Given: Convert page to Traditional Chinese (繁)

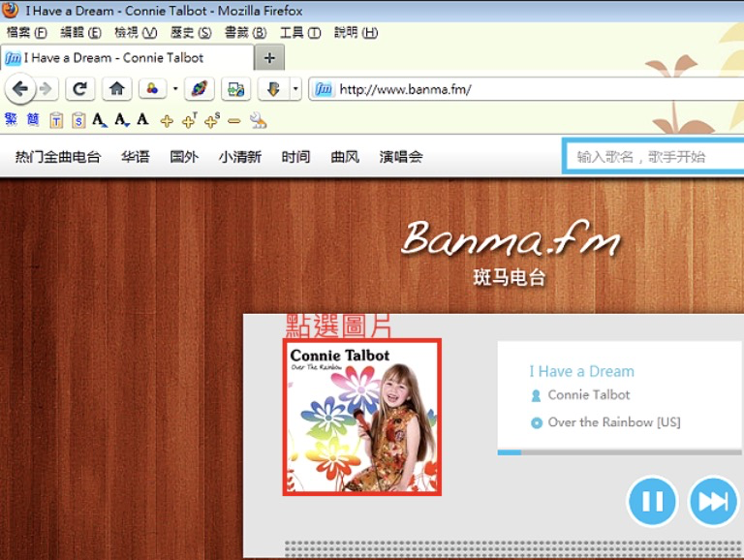Looking at the screenshot, I should (11, 119).
